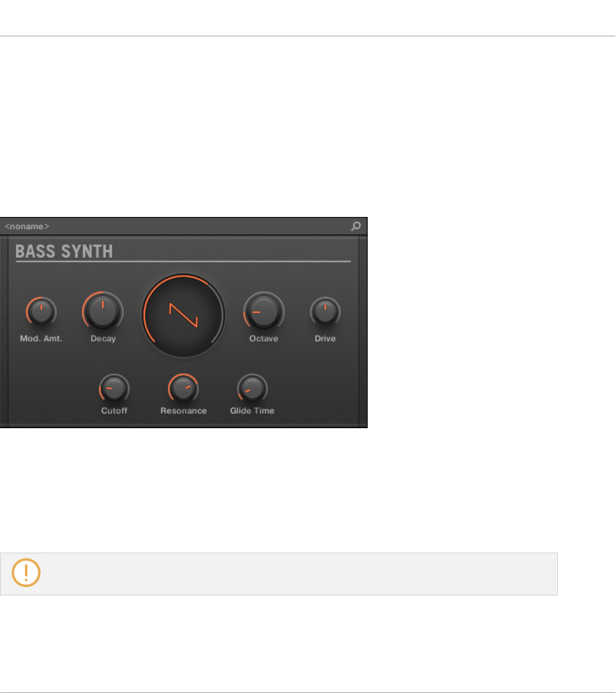Click the Decay knob
Viewport: 616px width, 693px height.
click(x=103, y=311)
